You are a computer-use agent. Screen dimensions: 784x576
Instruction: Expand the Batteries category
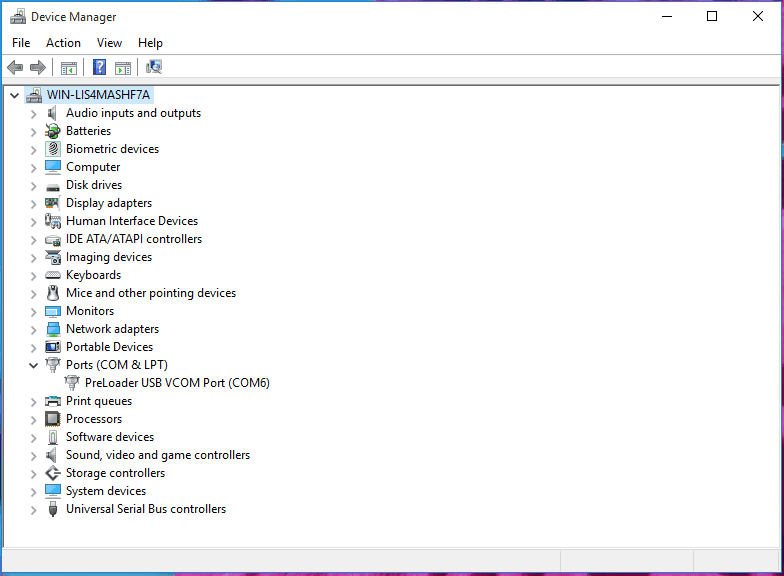[33, 132]
